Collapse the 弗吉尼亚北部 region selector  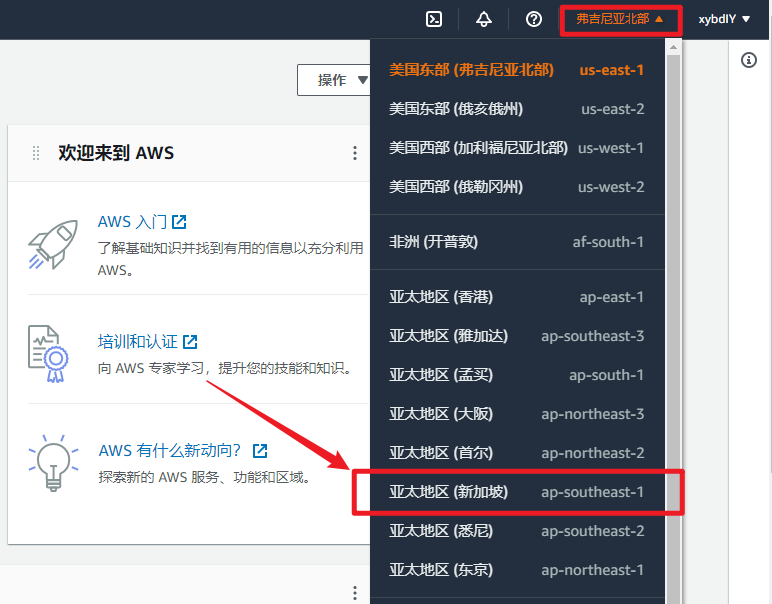coord(620,19)
